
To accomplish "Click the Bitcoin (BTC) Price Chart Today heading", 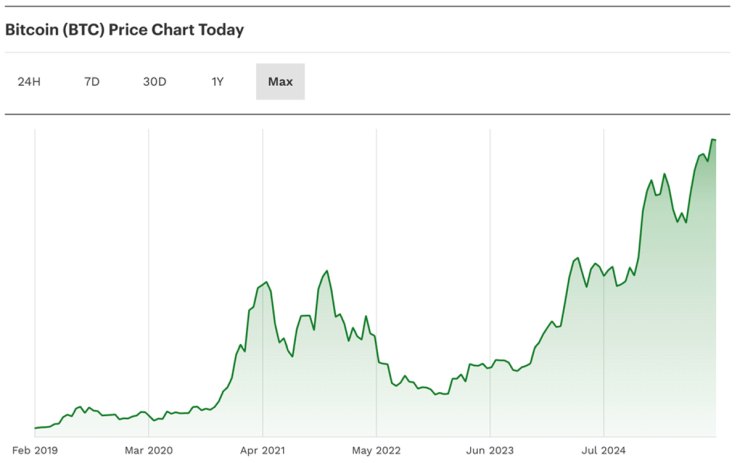I will pyautogui.click(x=125, y=30).
